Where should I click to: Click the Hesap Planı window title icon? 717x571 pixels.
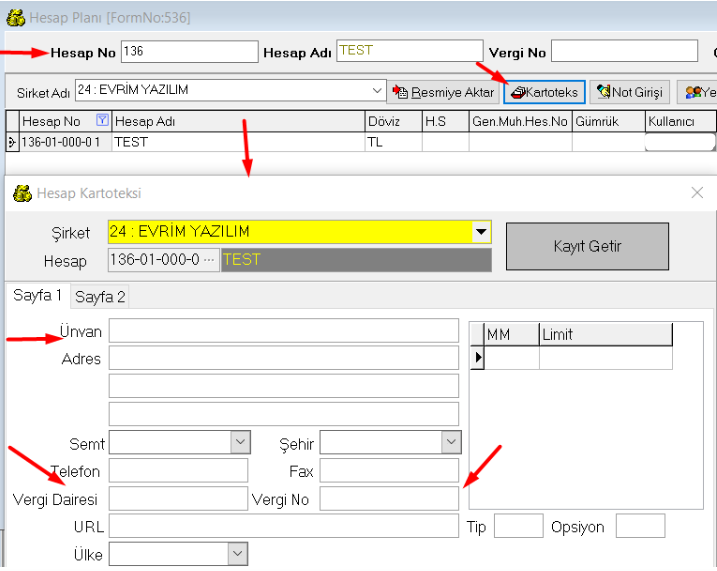coord(14,18)
